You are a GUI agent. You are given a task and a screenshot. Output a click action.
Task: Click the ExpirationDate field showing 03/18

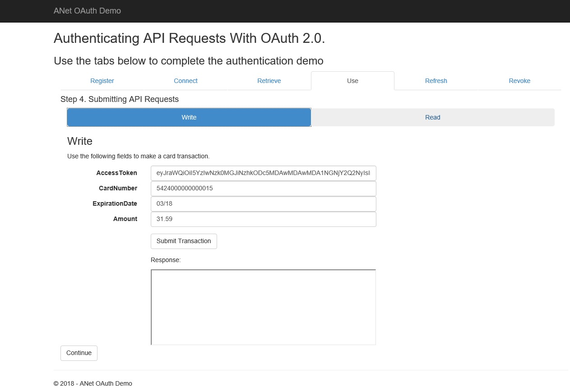[x=263, y=204]
